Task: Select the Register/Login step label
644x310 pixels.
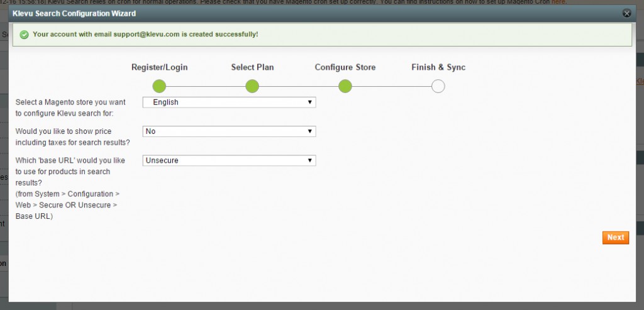Action: click(159, 67)
